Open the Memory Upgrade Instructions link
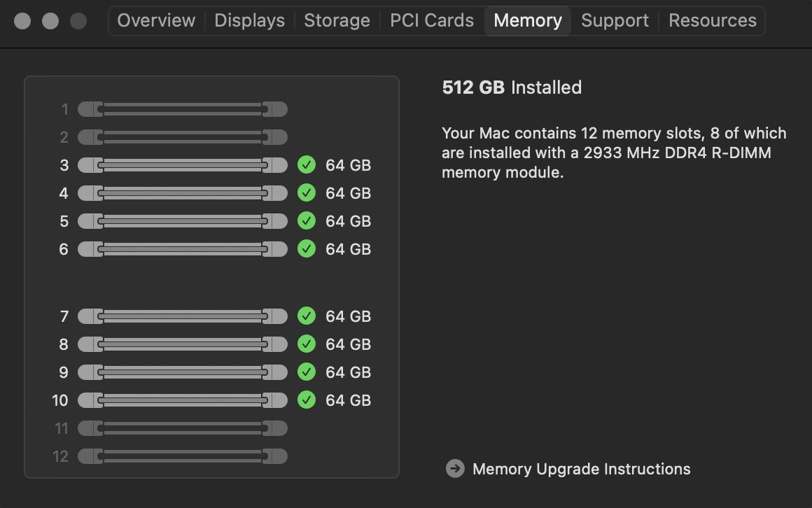 (581, 469)
